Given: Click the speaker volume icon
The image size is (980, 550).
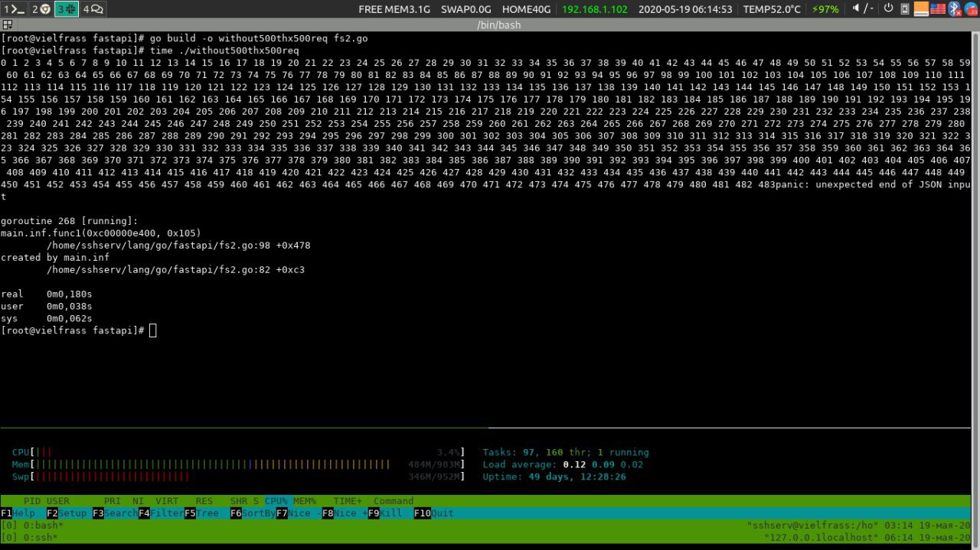Looking at the screenshot, I should pos(855,9).
